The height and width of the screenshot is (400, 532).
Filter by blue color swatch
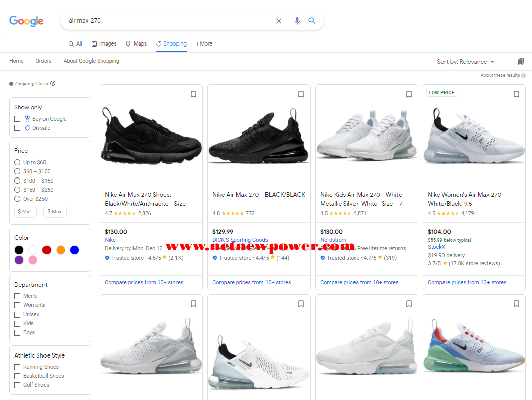click(75, 250)
